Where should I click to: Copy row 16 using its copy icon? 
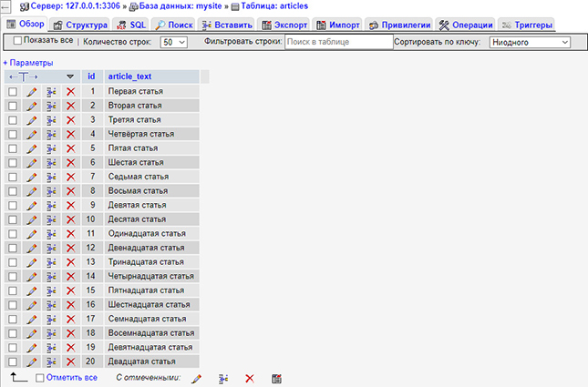point(51,305)
